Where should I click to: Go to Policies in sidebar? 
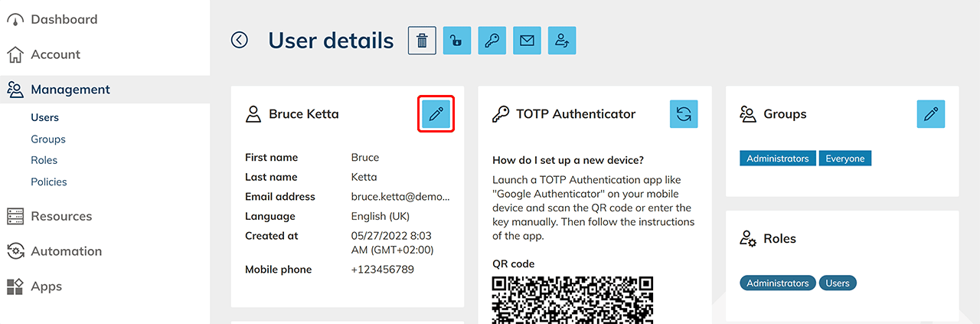click(49, 182)
